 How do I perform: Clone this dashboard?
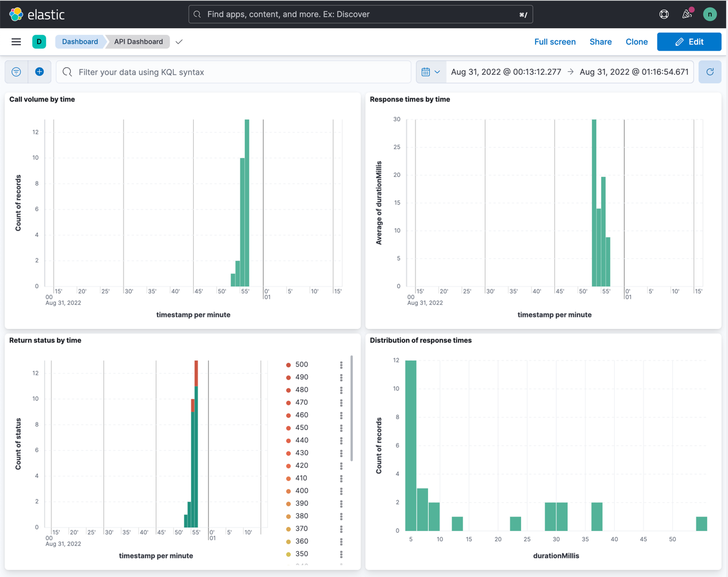coord(637,42)
